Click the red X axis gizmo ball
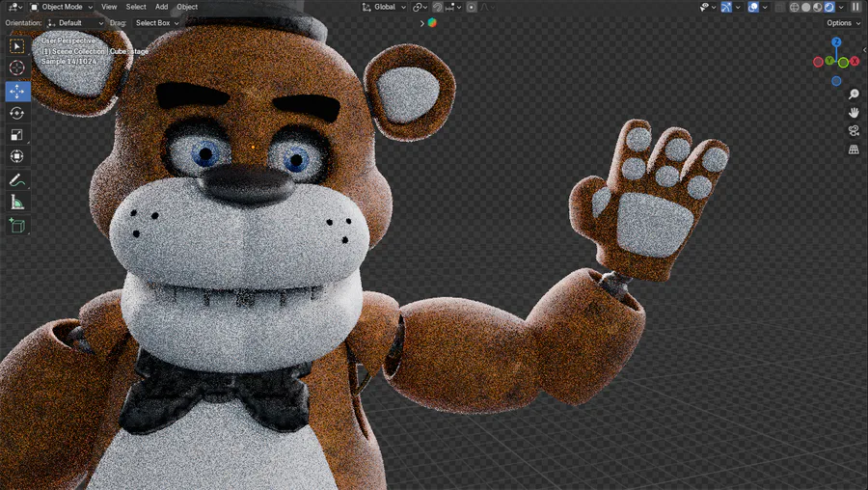 tap(854, 62)
